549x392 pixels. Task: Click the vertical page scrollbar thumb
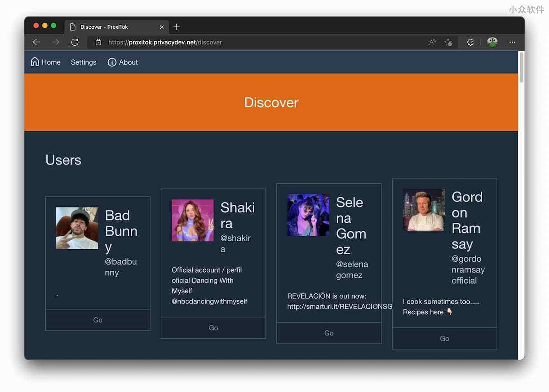(522, 67)
